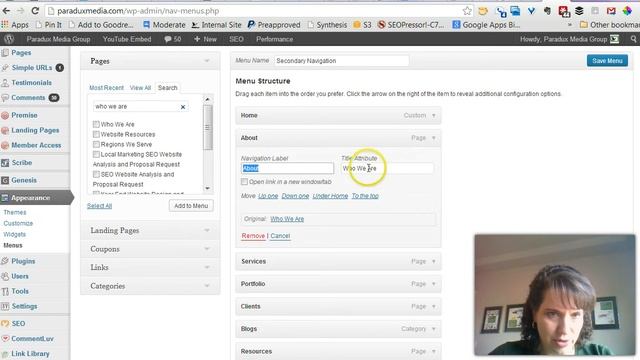Open Users in the sidebar

pyautogui.click(x=20, y=276)
